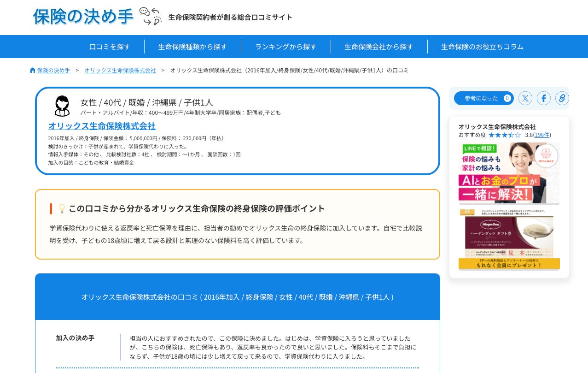This screenshot has width=588, height=373.
Task: Click the 学資保険代わりに使える返戻率 summary paragraph
Action: tap(236, 234)
